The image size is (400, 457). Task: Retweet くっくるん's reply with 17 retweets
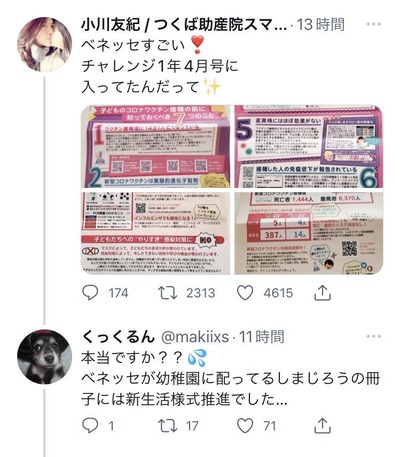(x=167, y=426)
